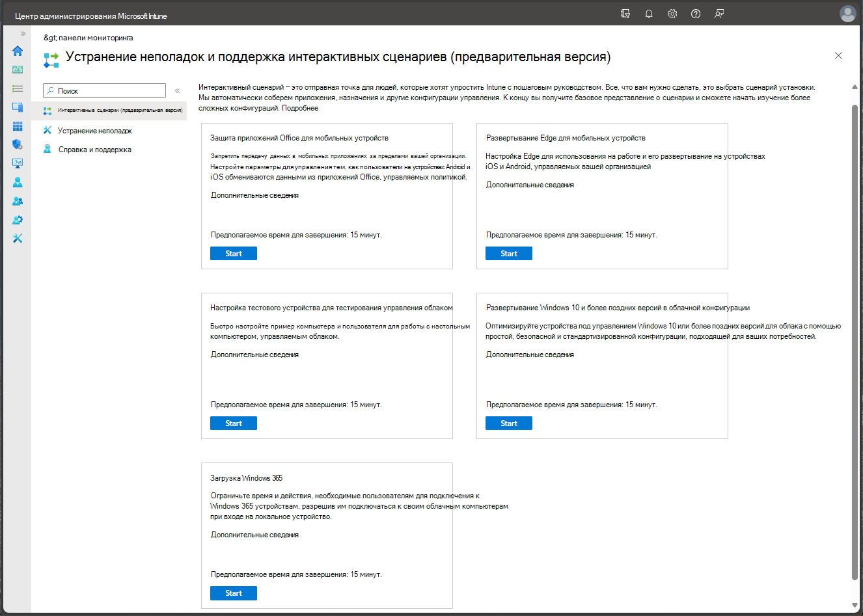Viewport: 863px width, 616px height.
Task: Open the Cloud Shell/portal icon in header
Action: 625,14
